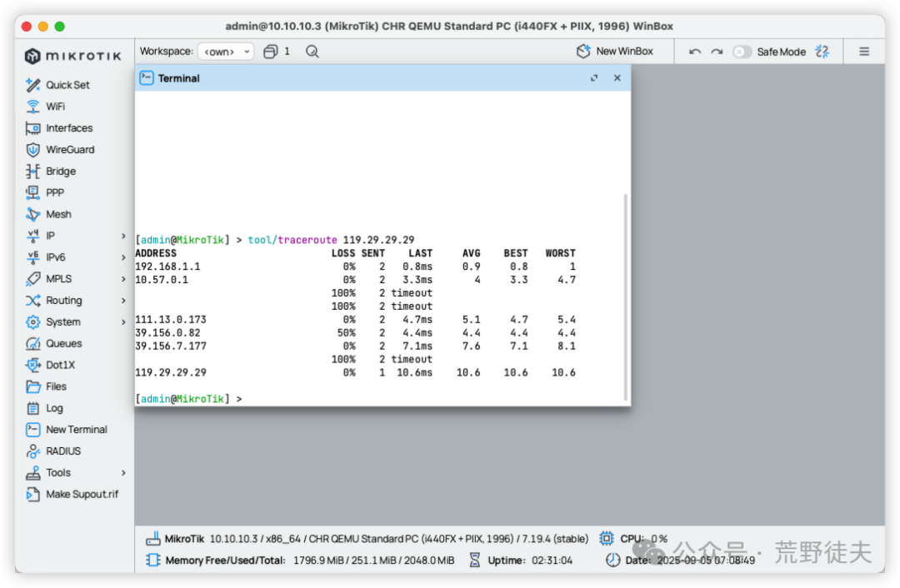Click the New WinBox icon
Image resolution: width=900 pixels, height=588 pixels.
point(583,51)
